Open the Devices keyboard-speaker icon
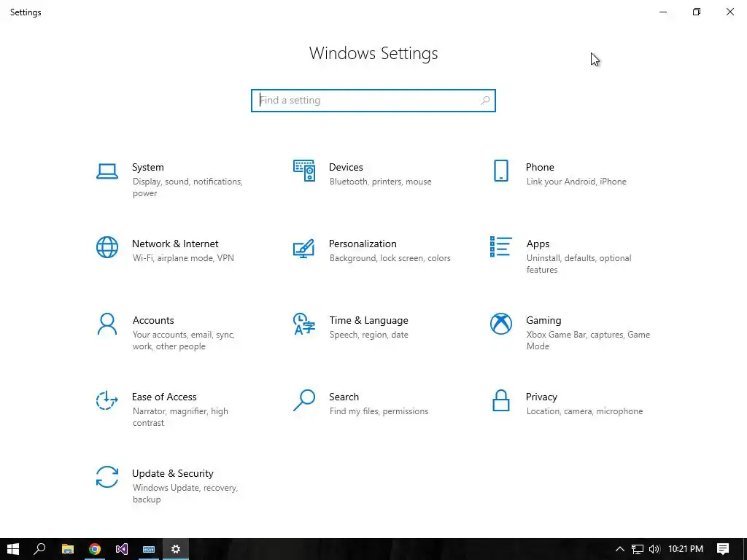 coord(304,171)
